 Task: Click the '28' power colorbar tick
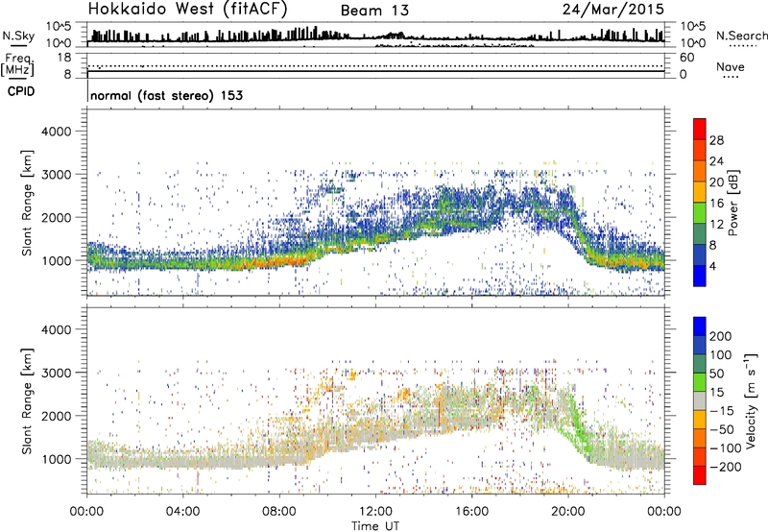point(716,140)
